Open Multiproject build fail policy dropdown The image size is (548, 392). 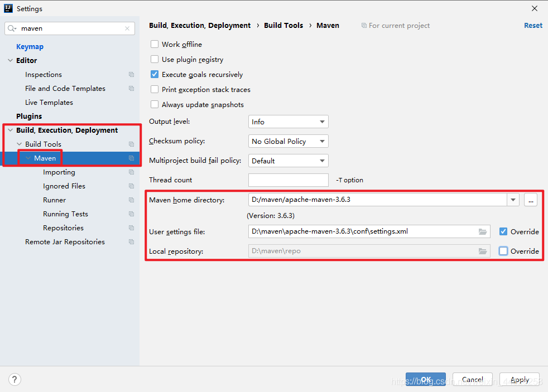point(289,161)
